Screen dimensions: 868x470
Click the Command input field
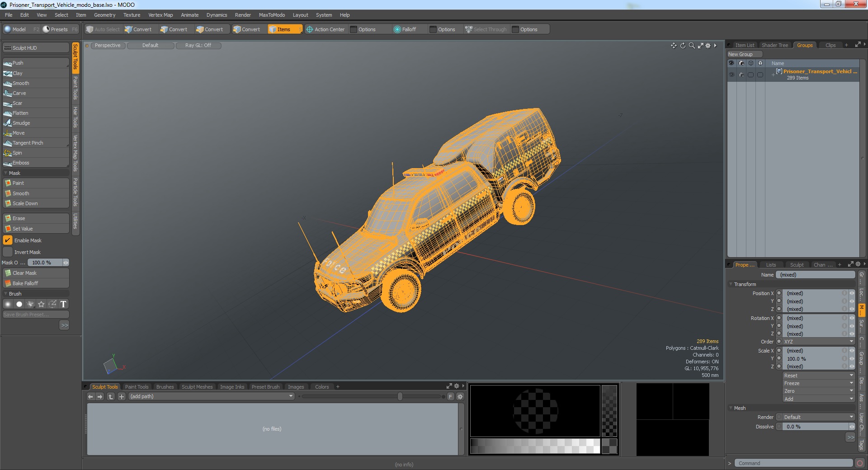(x=793, y=463)
